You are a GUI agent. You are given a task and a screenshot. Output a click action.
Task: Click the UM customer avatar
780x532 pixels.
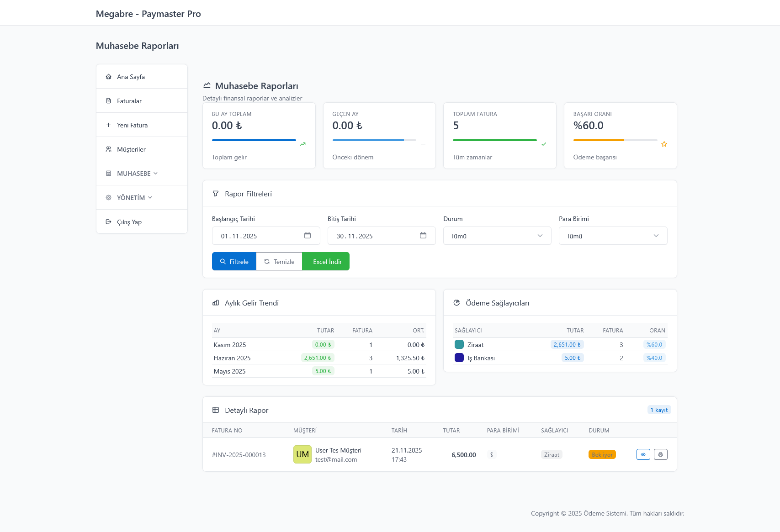[302, 454]
